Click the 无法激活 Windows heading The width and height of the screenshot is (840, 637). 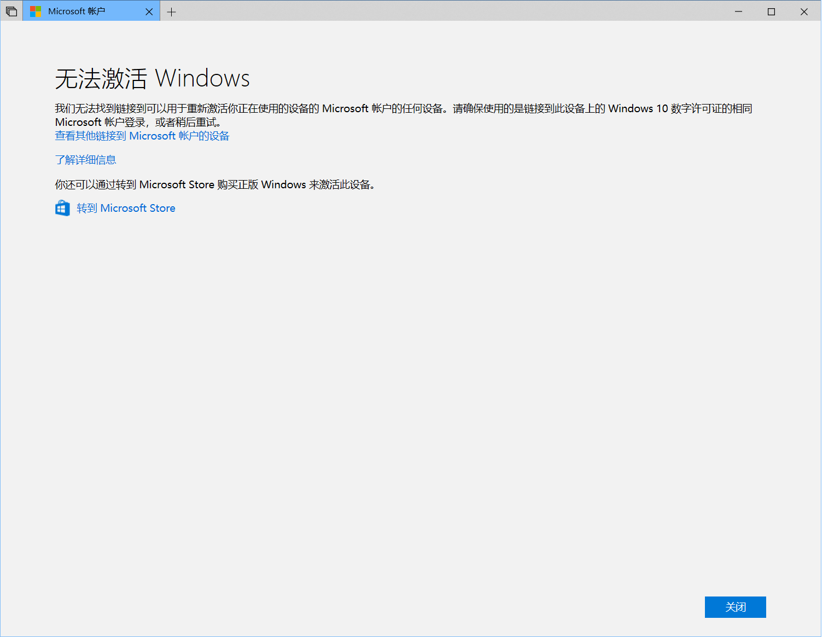coord(152,78)
